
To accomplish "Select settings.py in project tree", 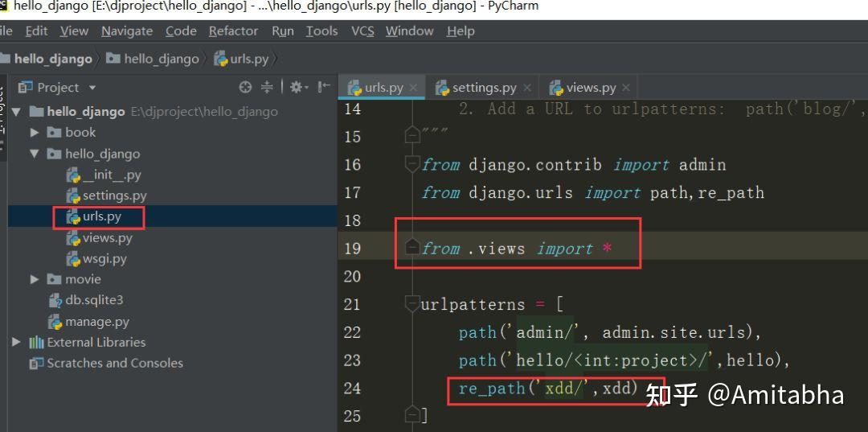I will click(115, 195).
